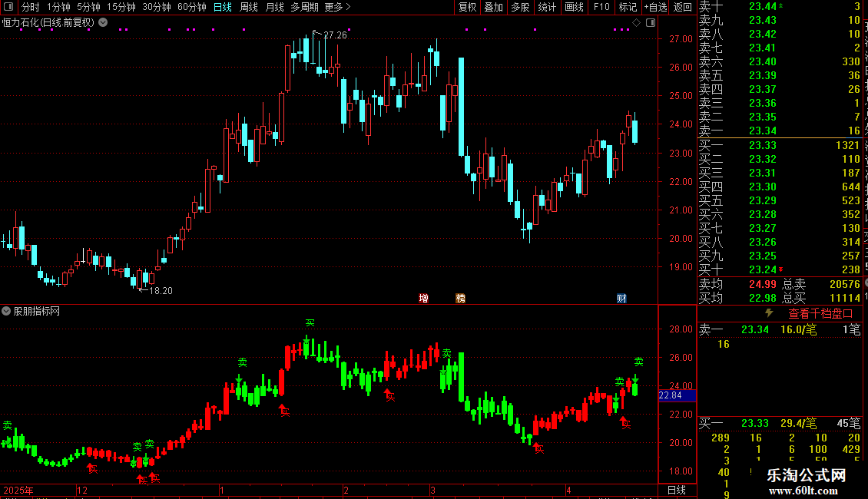Click the 2025年 date axis label
This screenshot has height=499, width=868.
click(18, 490)
